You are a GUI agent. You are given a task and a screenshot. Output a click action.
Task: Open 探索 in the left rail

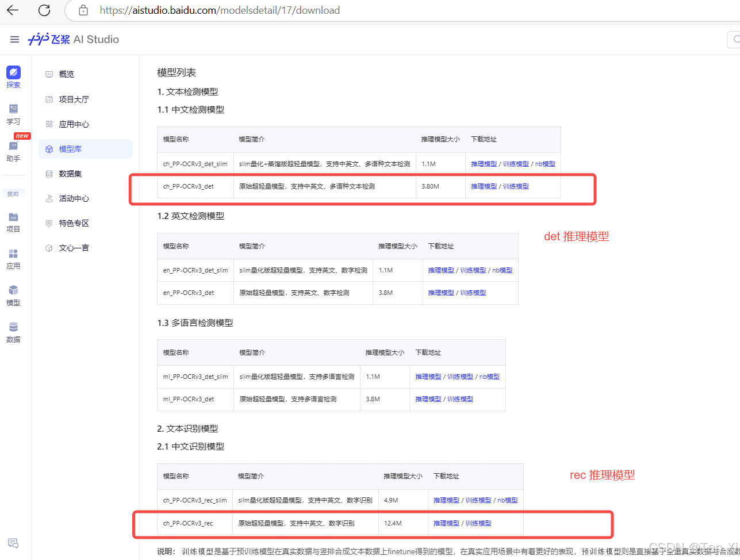(x=13, y=77)
